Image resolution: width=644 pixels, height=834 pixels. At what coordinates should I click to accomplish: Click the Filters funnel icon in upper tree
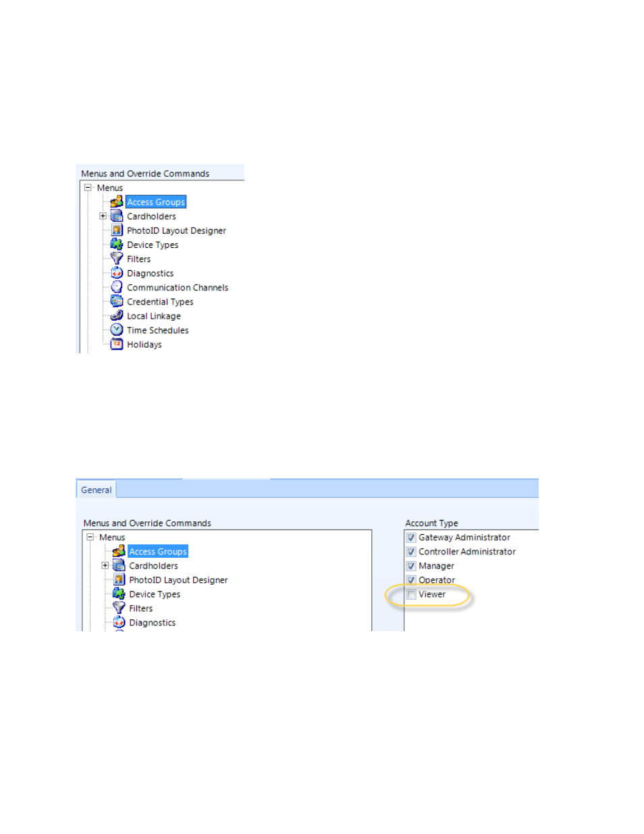[117, 259]
